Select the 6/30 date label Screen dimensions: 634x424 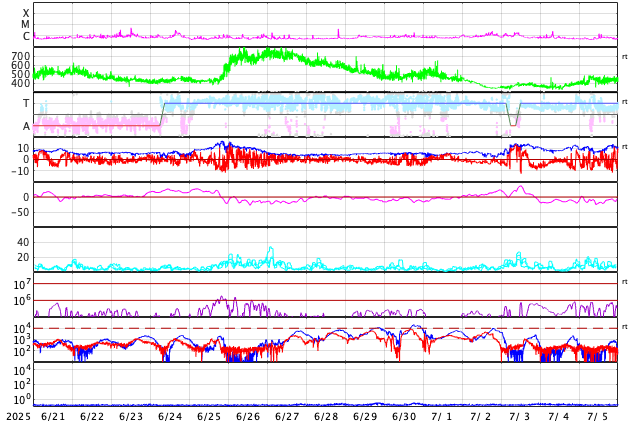pyautogui.click(x=404, y=417)
